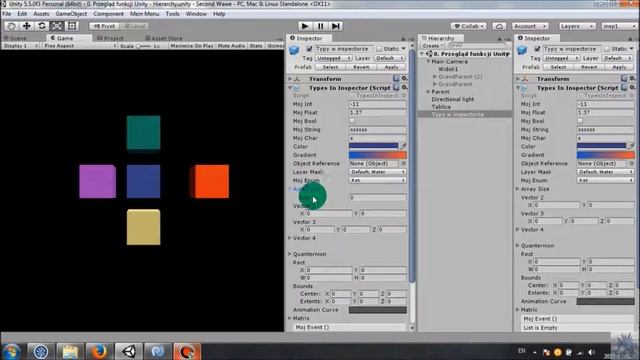Click Prefab Select button in left Inspector
640x360 pixels.
pos(330,67)
